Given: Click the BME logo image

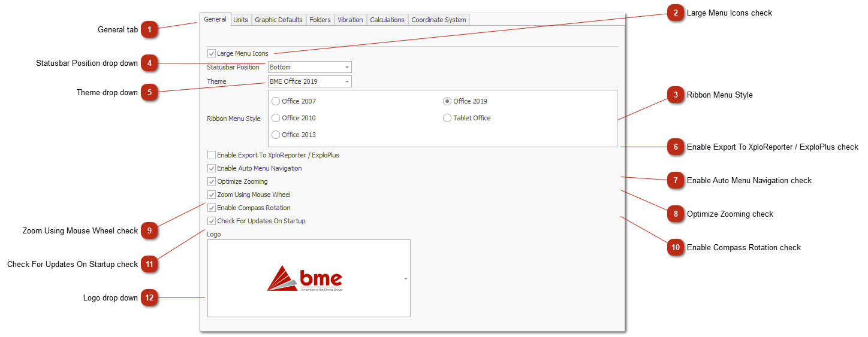Looking at the screenshot, I should (305, 278).
